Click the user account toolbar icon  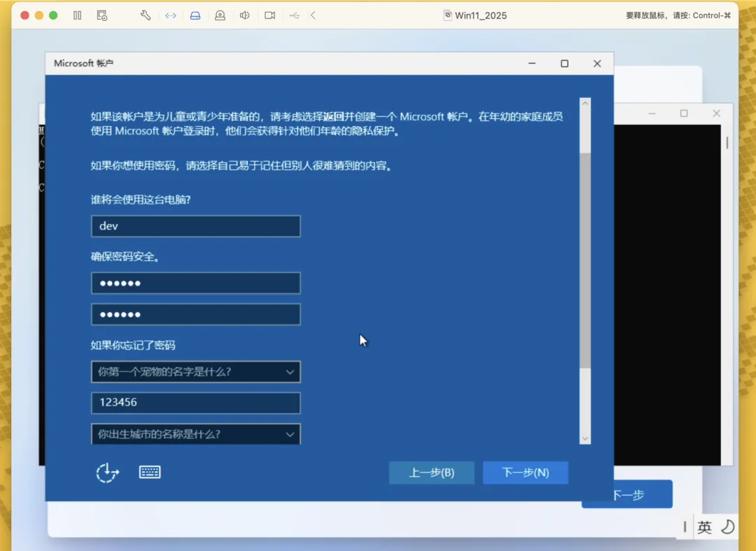tap(220, 15)
